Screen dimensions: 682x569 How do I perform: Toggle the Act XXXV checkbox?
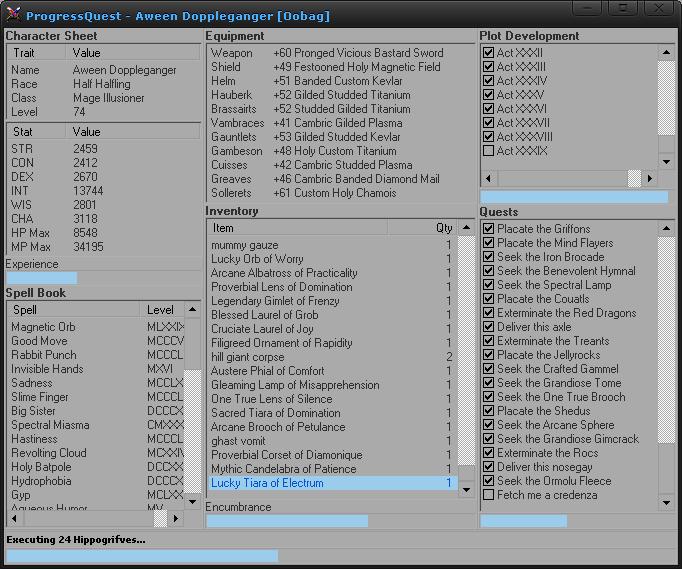pos(488,94)
